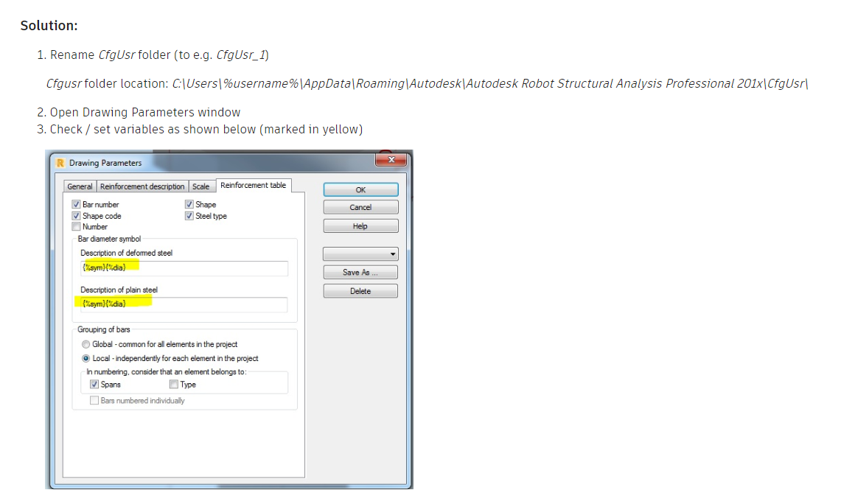The image size is (841, 504).
Task: Click the Robot app icon in title bar
Action: 60,163
